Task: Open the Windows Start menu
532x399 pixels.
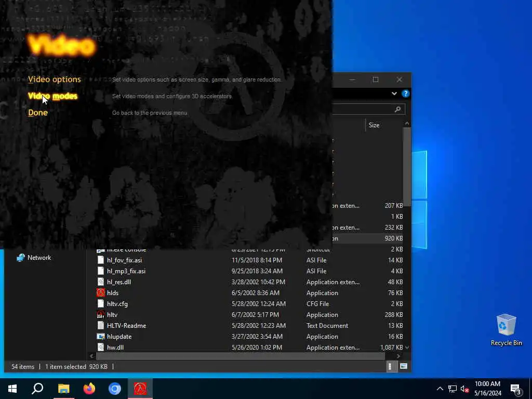Action: [x=12, y=389]
